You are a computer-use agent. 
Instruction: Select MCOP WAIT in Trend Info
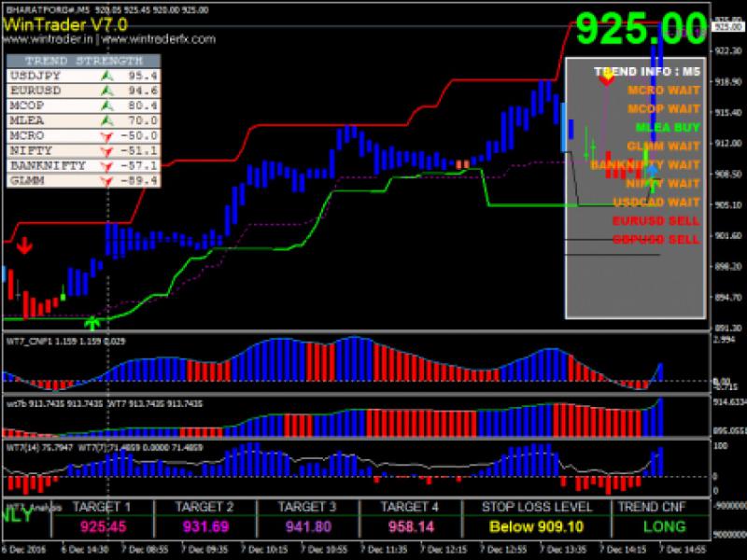pos(664,108)
